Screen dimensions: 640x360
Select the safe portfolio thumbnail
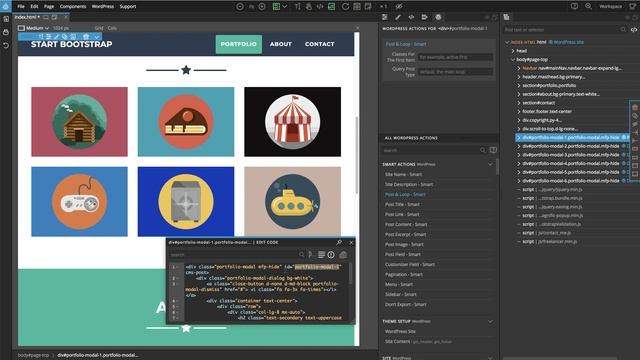186,201
